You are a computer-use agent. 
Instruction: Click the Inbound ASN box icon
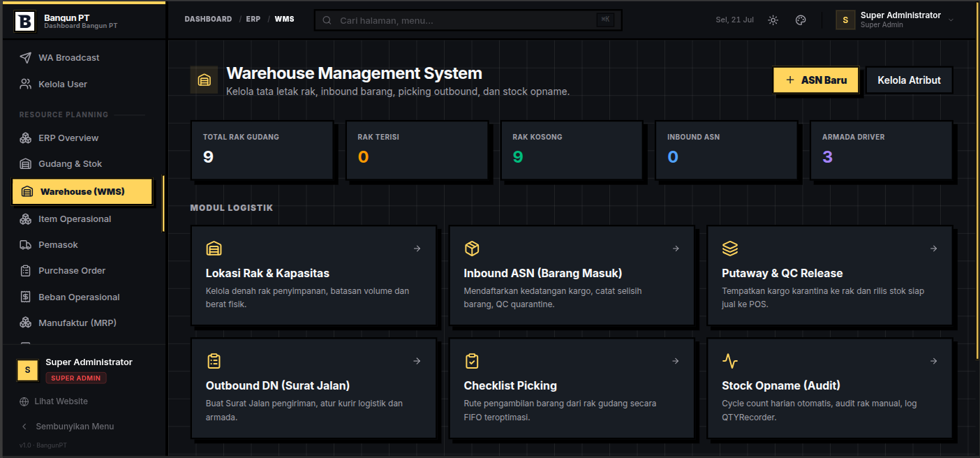(x=472, y=249)
